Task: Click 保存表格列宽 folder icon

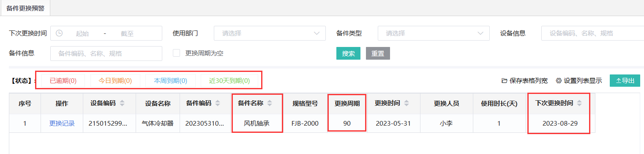Action: [504, 80]
